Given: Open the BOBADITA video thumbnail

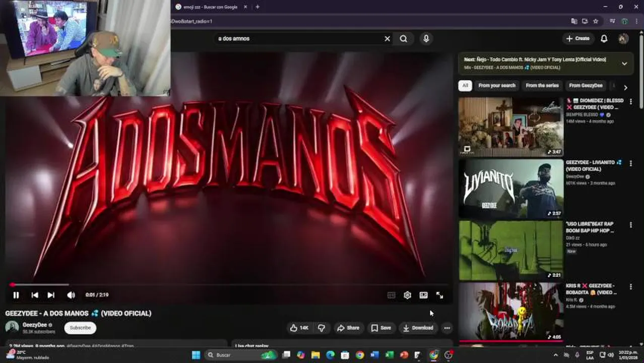Looking at the screenshot, I should (x=511, y=312).
